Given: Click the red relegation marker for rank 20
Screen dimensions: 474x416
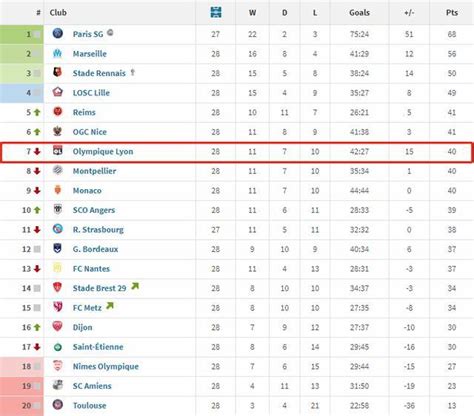Looking at the screenshot, I should pyautogui.click(x=22, y=406).
